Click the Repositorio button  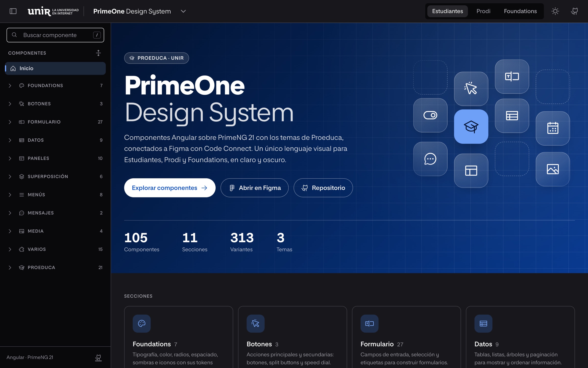tap(323, 188)
